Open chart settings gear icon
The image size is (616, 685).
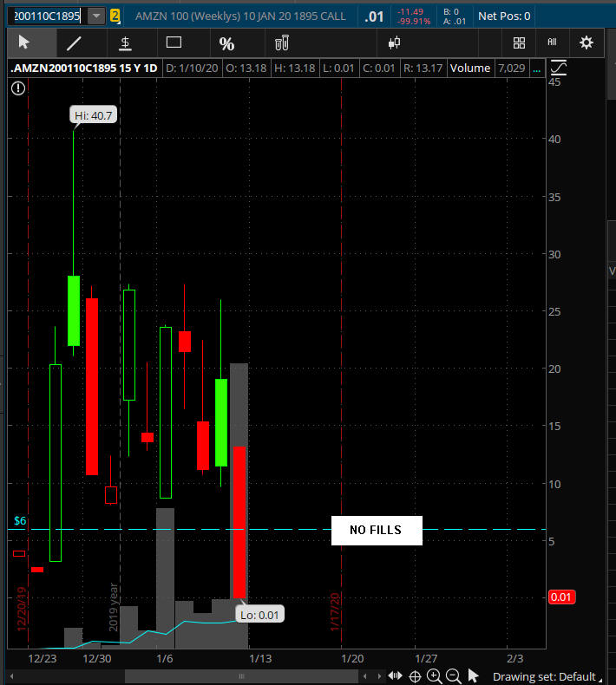tap(587, 42)
